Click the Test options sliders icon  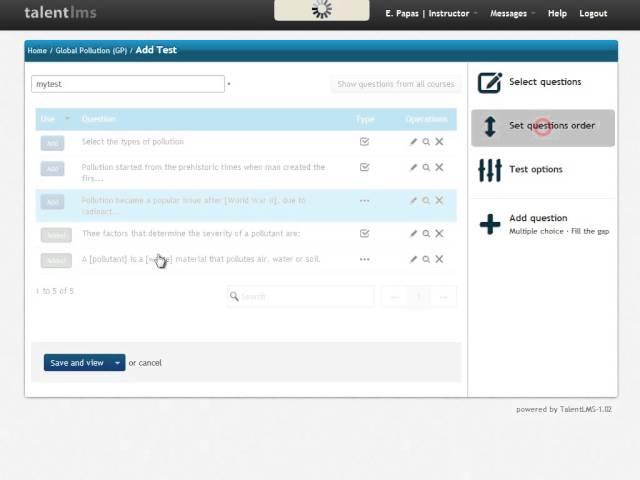pyautogui.click(x=490, y=170)
